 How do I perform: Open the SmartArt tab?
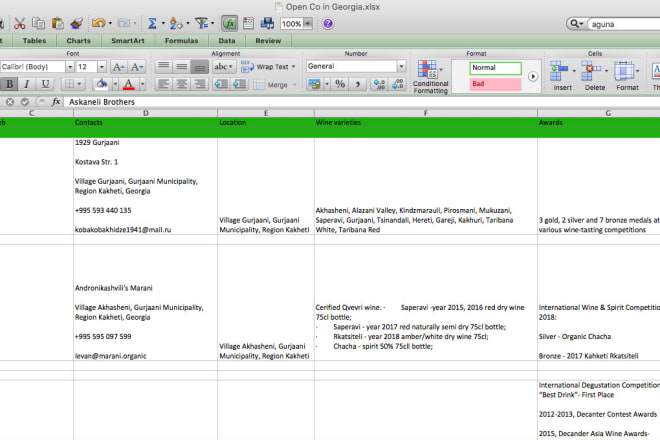127,41
